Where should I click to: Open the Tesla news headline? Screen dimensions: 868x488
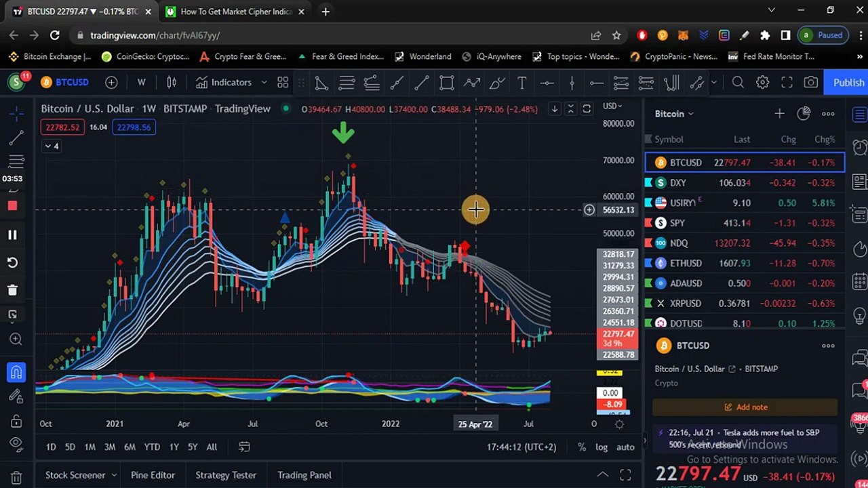pyautogui.click(x=744, y=439)
